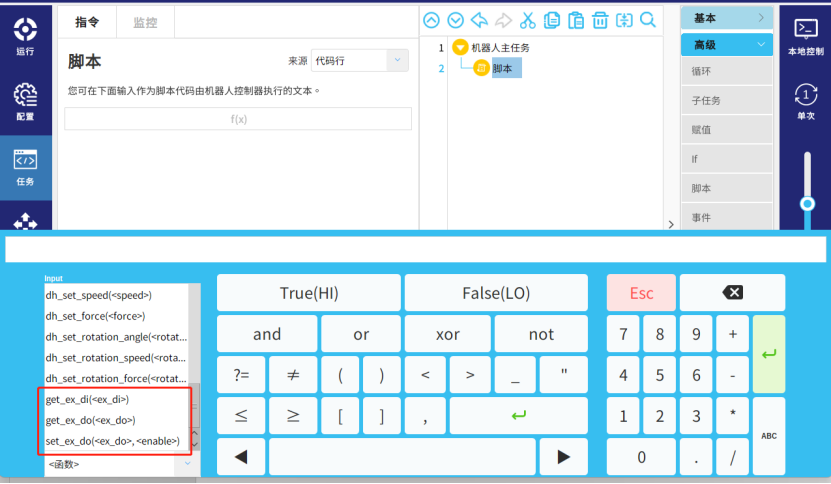Open the 来源 代码行 dropdown
Screen dimensions: 831x484
(359, 61)
